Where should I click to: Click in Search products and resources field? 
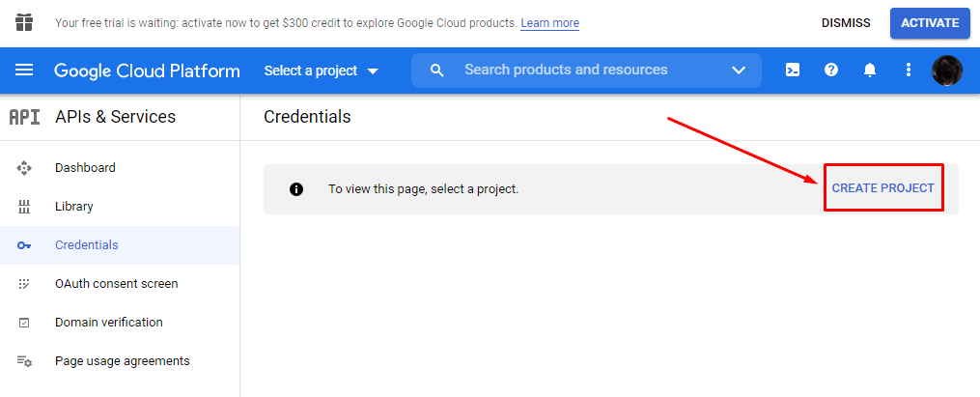[579, 71]
